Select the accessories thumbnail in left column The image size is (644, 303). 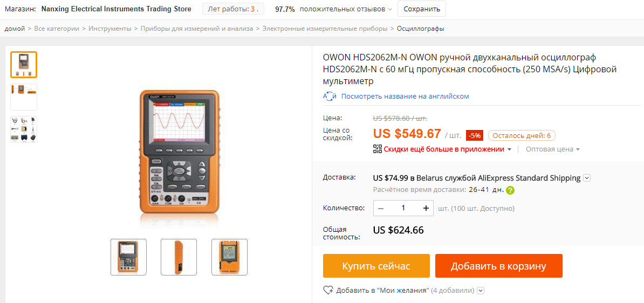(x=24, y=129)
